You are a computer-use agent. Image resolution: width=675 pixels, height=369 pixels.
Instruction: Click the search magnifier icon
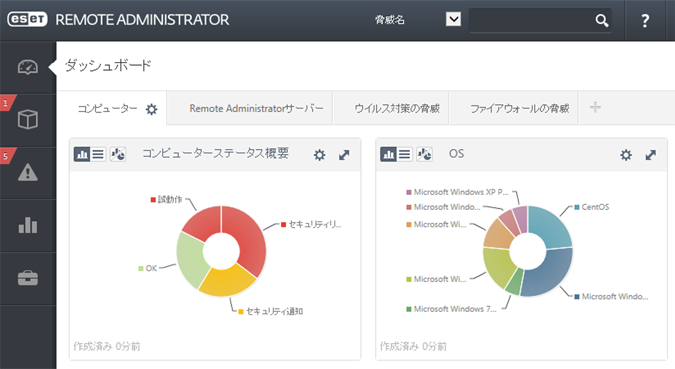tap(601, 20)
